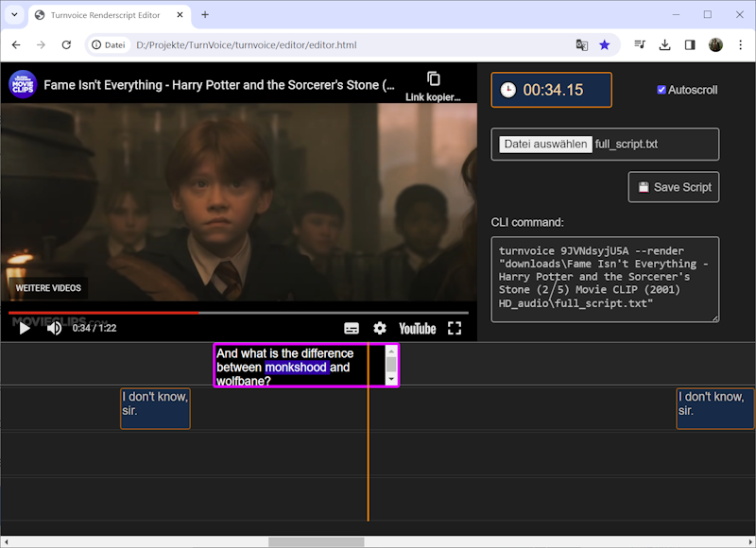The height and width of the screenshot is (548, 756).
Task: Copy the video link with the copy icon
Action: (434, 78)
